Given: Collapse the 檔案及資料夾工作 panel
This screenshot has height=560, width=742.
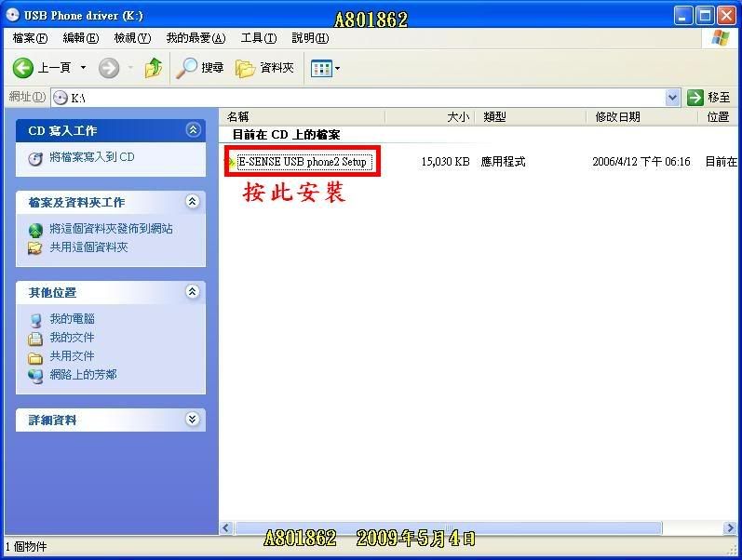Looking at the screenshot, I should point(192,202).
